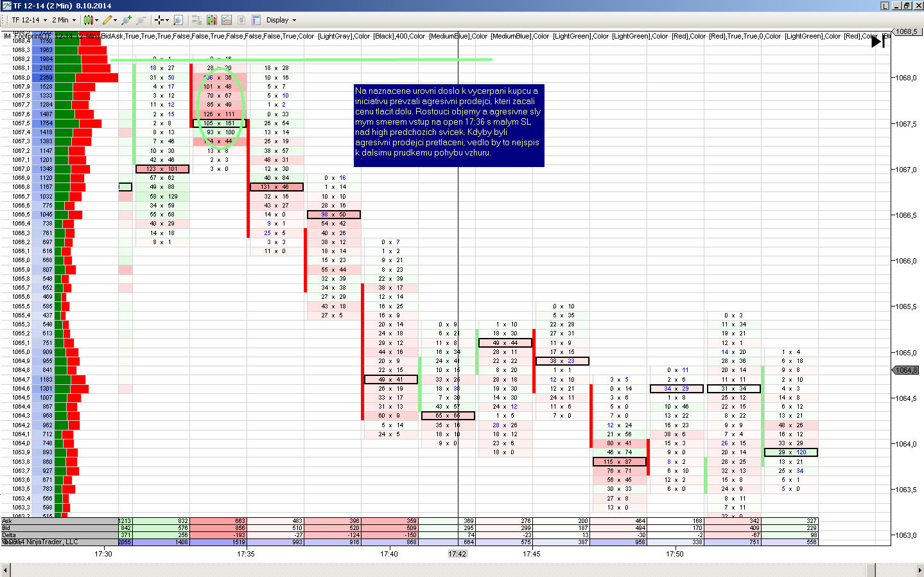This screenshot has width=924, height=577.
Task: Open the TF 12-14 instrument dropdown
Action: pyautogui.click(x=29, y=20)
